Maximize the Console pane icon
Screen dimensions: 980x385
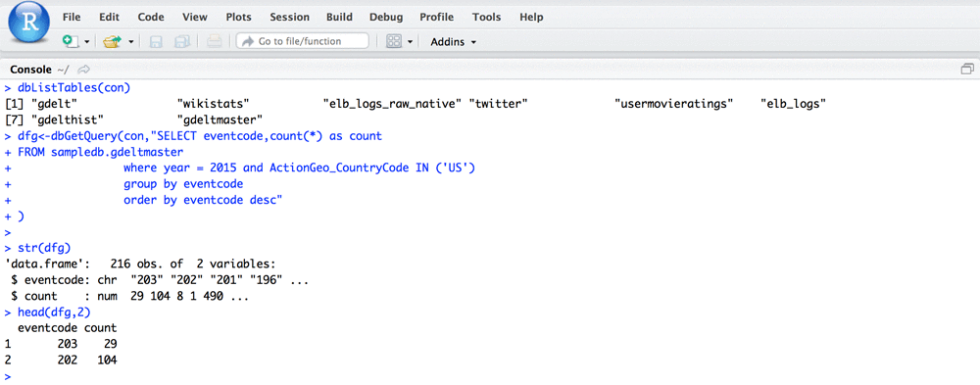click(x=967, y=70)
